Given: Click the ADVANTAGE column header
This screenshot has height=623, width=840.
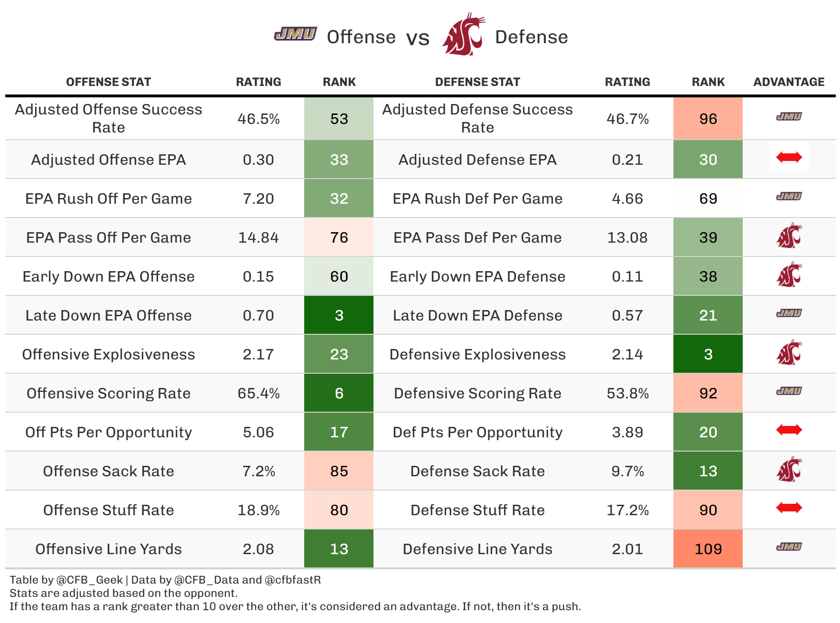Looking at the screenshot, I should coord(789,82).
